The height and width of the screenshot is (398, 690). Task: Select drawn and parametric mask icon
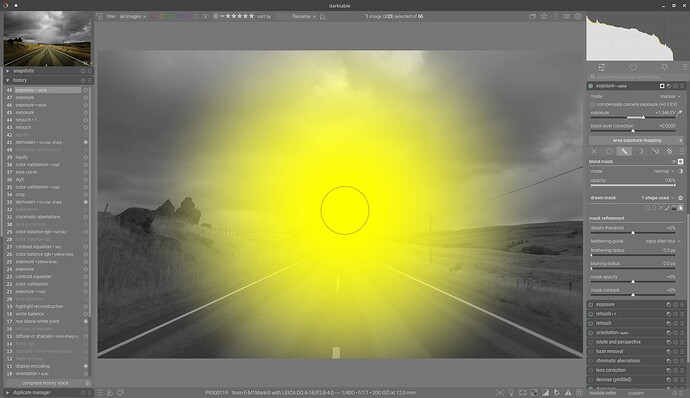click(655, 151)
